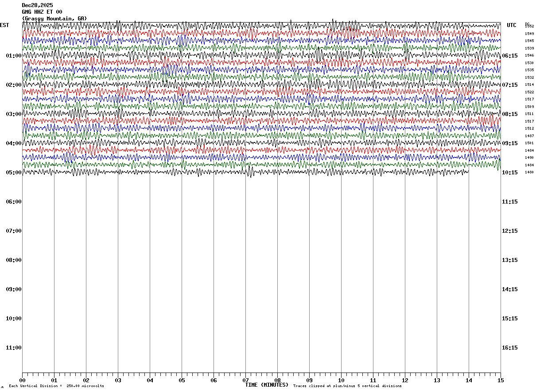Image resolution: width=536 pixels, height=392 pixels.
Task: Click the 14 minute axis tick label
Action: (469, 380)
